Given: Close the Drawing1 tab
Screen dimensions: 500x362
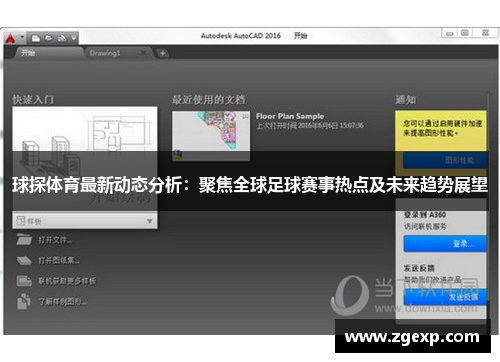Looking at the screenshot, I should click(144, 53).
